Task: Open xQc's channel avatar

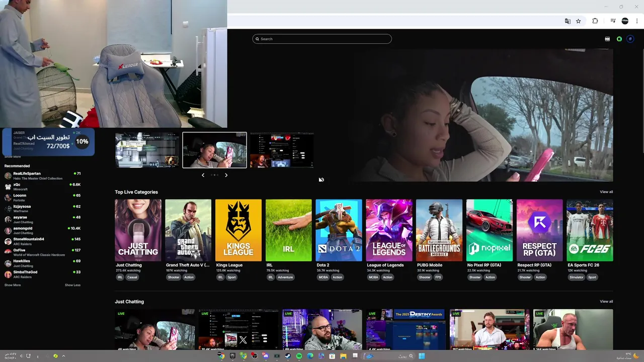Action: pyautogui.click(x=8, y=187)
